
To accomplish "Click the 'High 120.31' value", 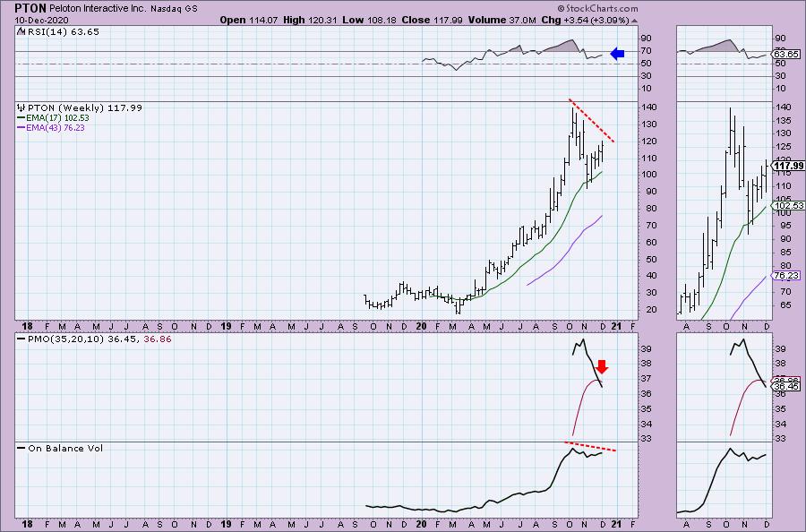I will click(311, 21).
